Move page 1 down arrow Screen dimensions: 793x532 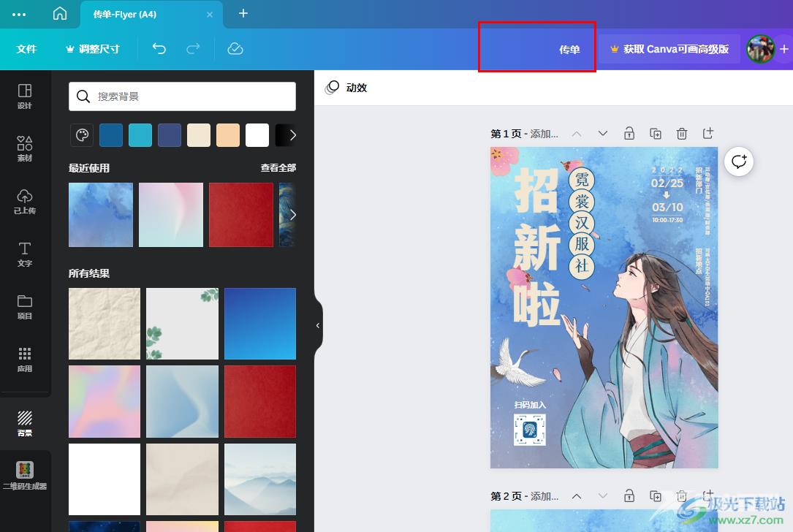click(x=603, y=134)
